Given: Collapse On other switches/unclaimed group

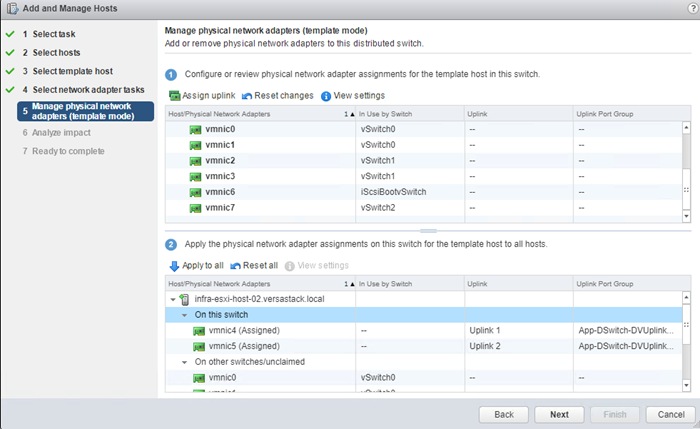Looking at the screenshot, I should coord(184,362).
